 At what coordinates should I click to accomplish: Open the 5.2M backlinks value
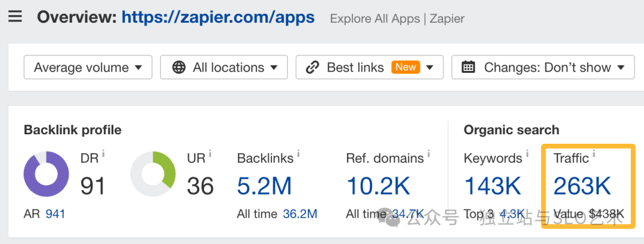265,186
